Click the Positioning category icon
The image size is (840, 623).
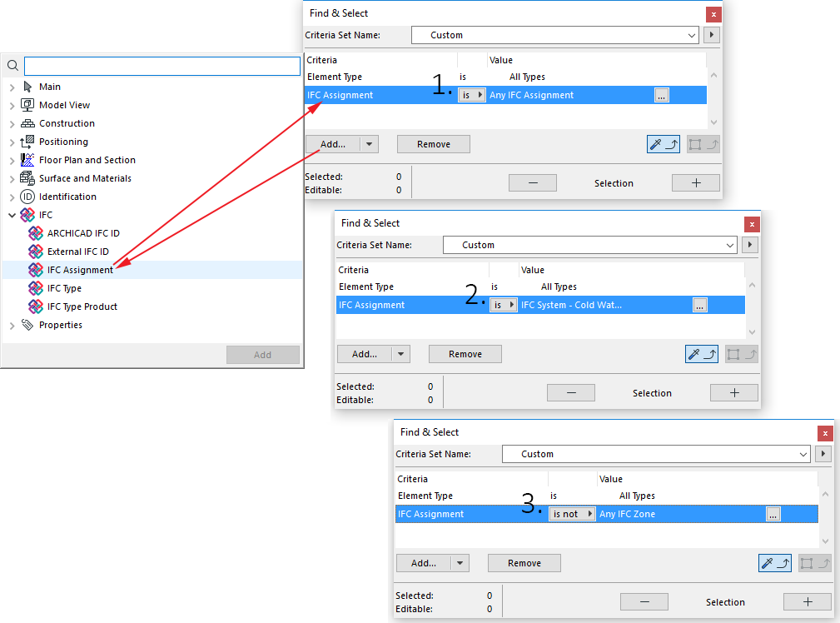[x=27, y=142]
